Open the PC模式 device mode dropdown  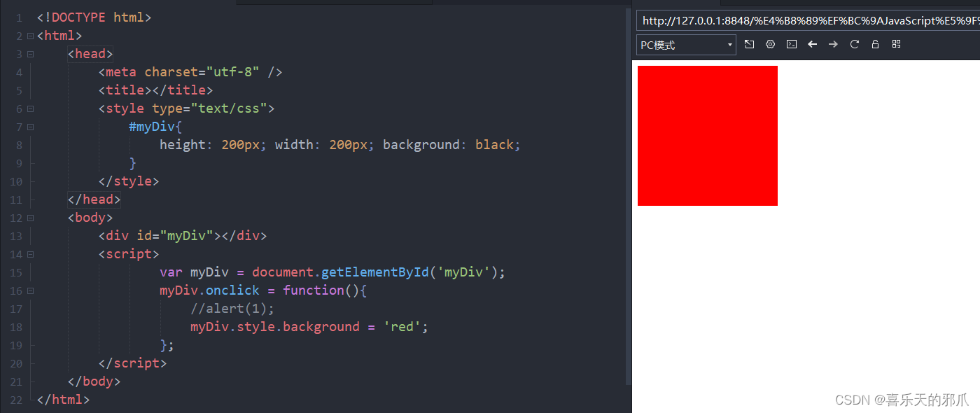coord(686,45)
